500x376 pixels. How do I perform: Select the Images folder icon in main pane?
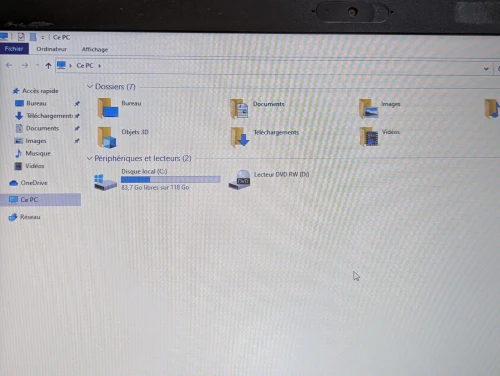coord(368,109)
